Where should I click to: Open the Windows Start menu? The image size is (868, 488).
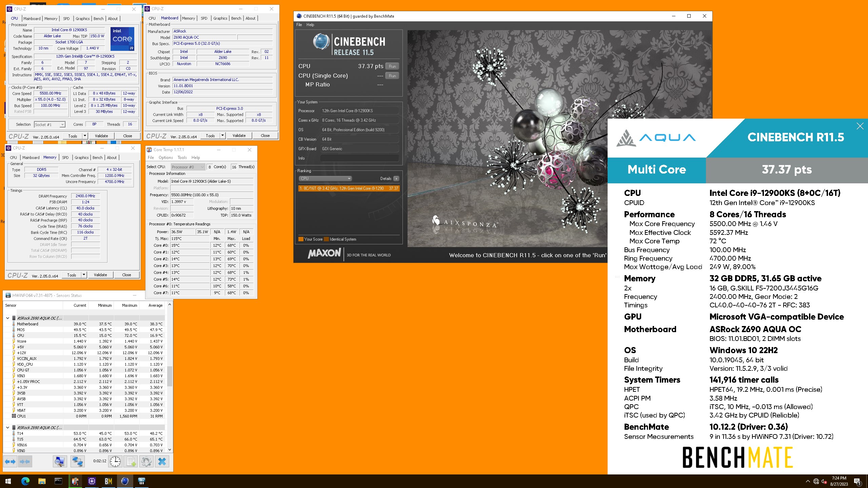(x=8, y=481)
